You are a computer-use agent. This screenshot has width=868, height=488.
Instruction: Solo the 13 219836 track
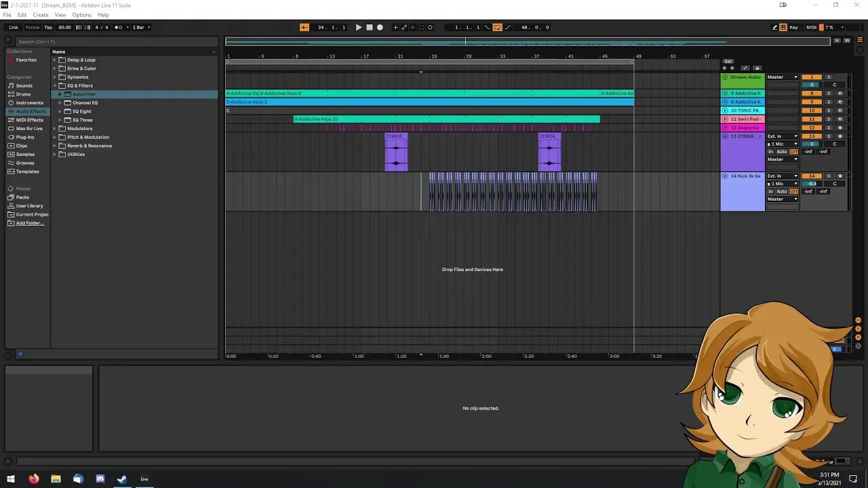point(828,136)
